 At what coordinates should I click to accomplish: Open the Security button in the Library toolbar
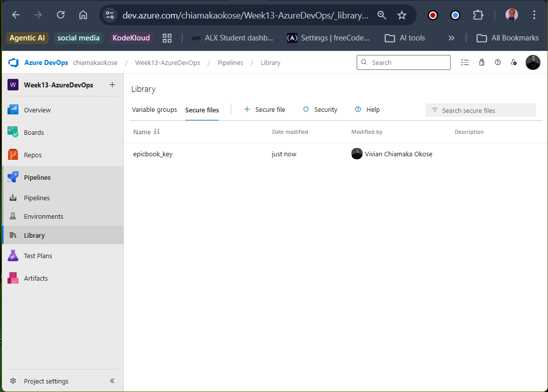coord(320,109)
